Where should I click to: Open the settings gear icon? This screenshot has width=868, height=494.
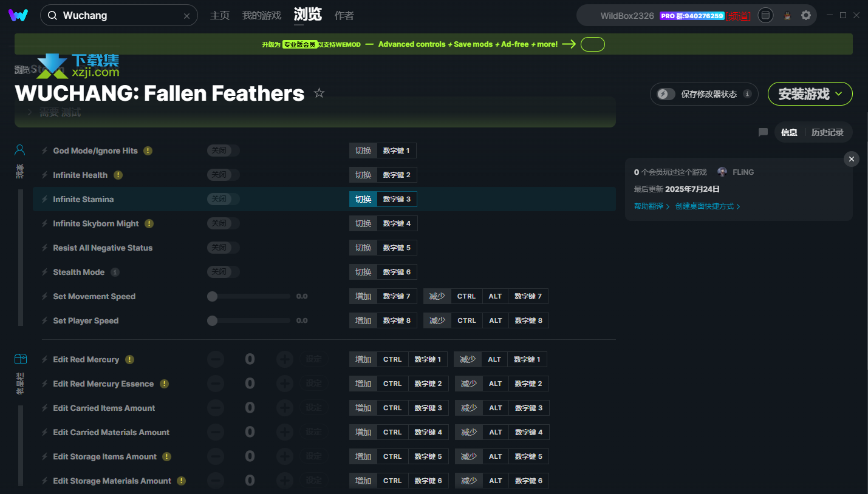tap(806, 15)
